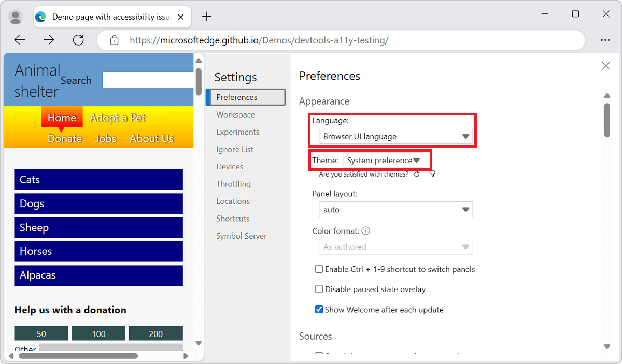
Task: Click the thumbs down for themes feedback
Action: 432,174
